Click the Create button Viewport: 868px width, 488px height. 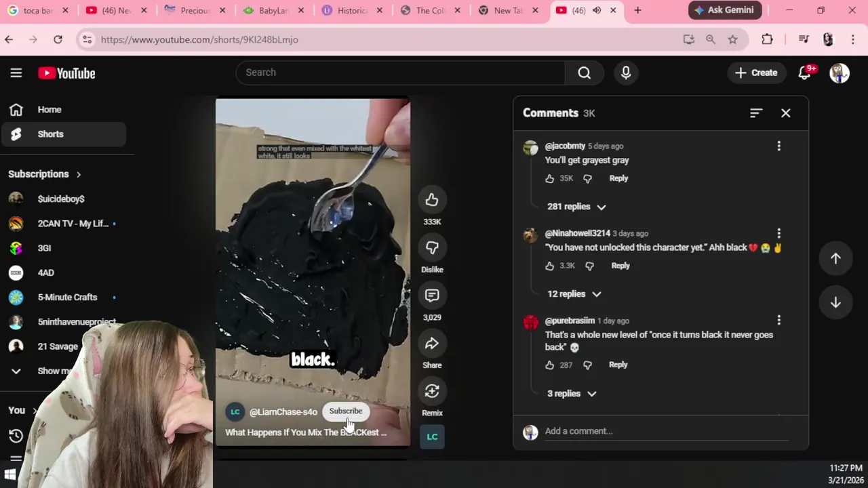pyautogui.click(x=756, y=73)
